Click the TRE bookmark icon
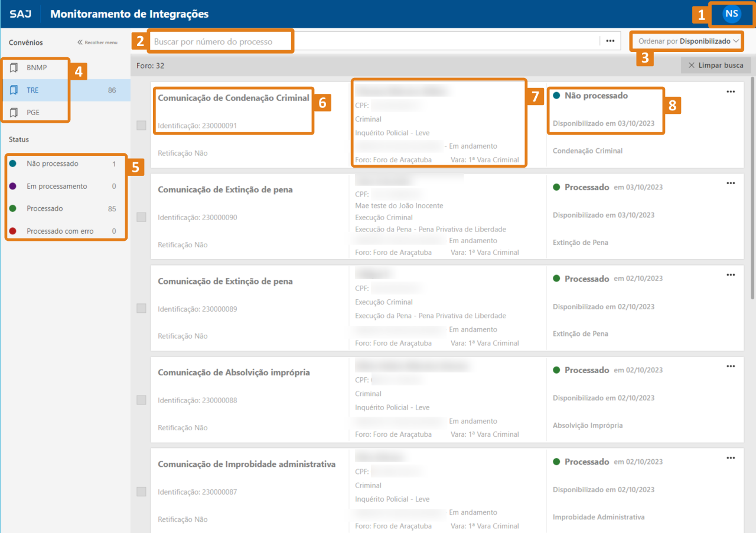 click(x=14, y=90)
